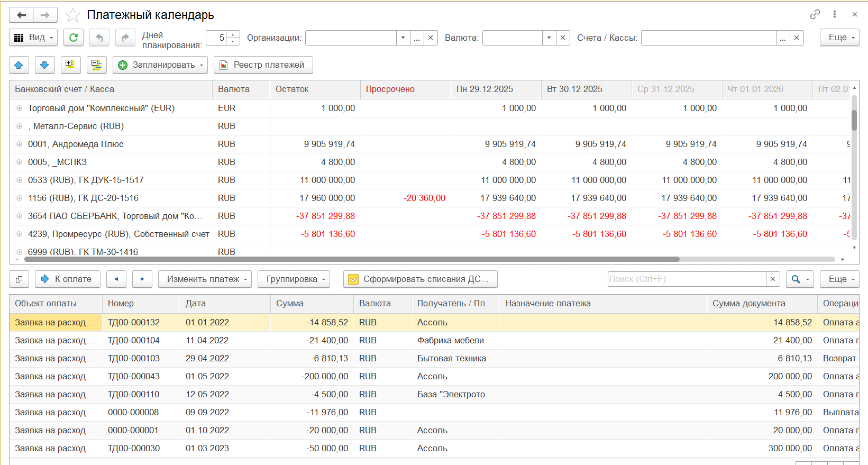Expand the 1156 (RUB), ГК ДС-20-1516 row
Viewport: 868px width, 465px height.
point(20,198)
